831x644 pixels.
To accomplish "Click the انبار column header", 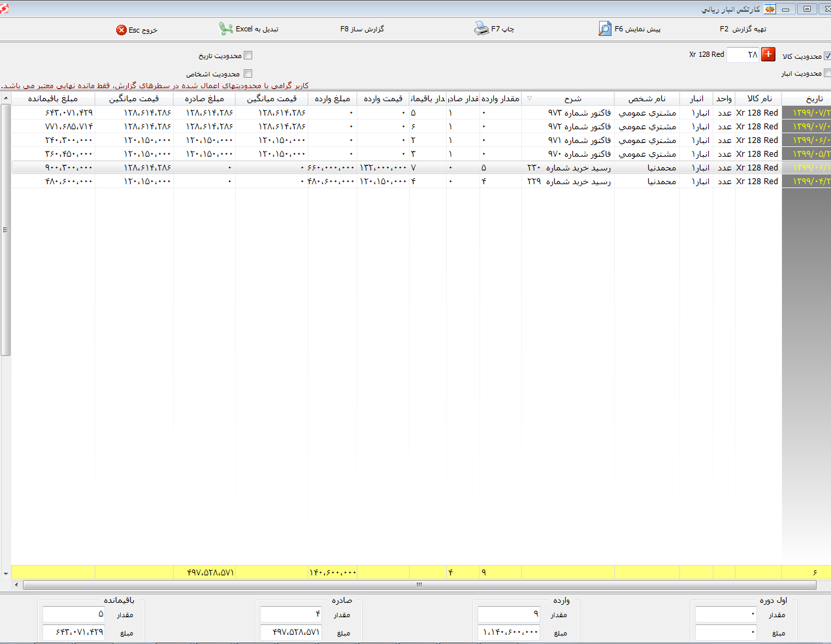I will tap(696, 99).
